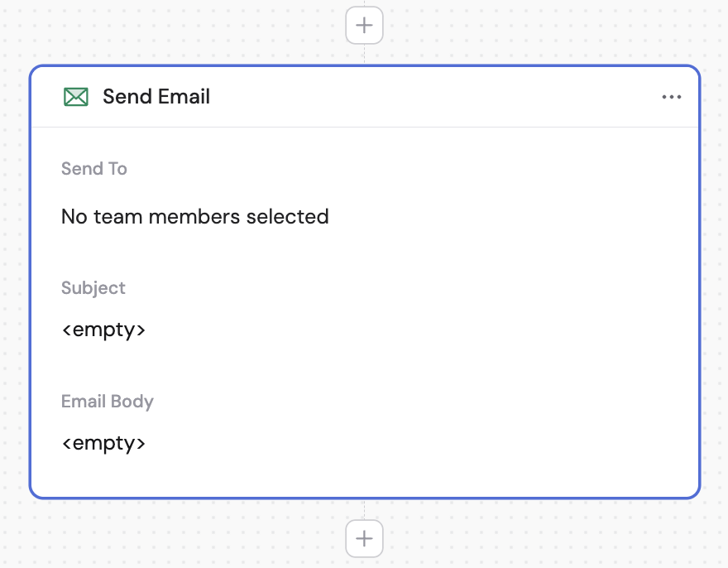Click the plus icon below the Send Email node

pos(364,538)
